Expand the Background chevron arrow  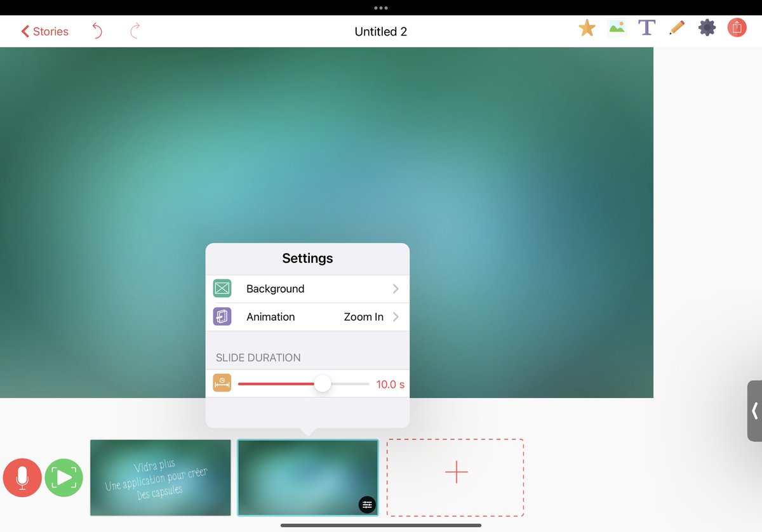click(x=396, y=289)
